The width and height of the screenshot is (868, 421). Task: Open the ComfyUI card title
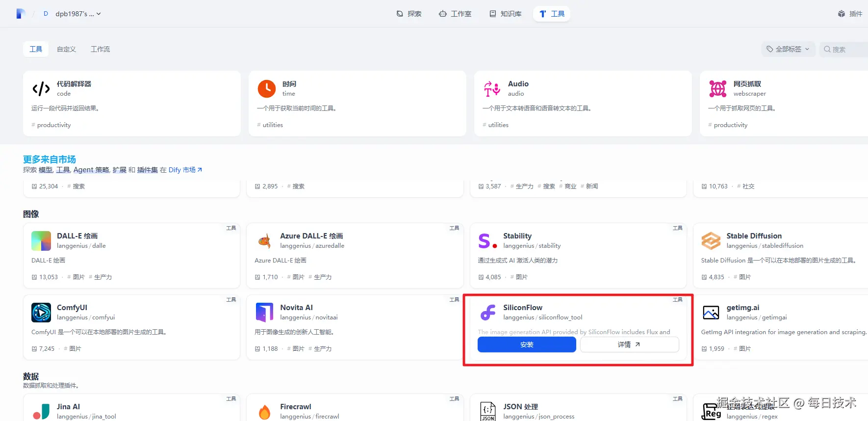tap(72, 308)
